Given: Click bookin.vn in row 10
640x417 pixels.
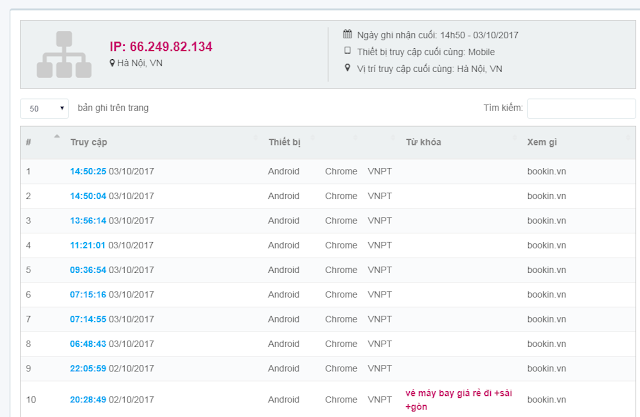Looking at the screenshot, I should point(547,399).
